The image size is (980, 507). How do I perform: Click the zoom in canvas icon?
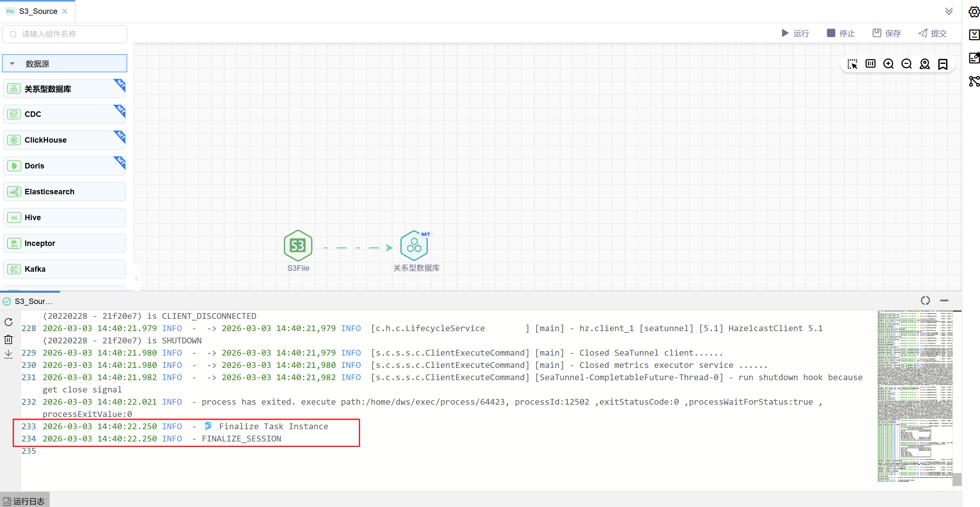click(888, 64)
